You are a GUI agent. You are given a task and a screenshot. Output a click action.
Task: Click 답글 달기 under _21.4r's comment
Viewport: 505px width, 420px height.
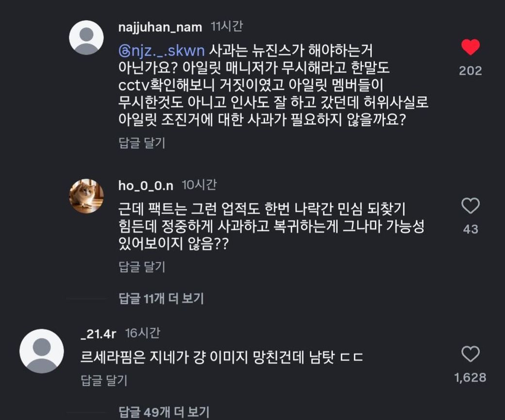(104, 381)
